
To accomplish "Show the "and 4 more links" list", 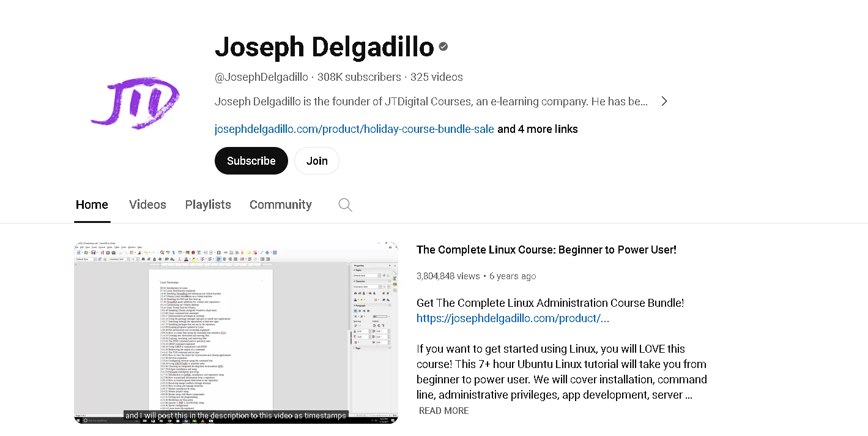I will tap(537, 129).
